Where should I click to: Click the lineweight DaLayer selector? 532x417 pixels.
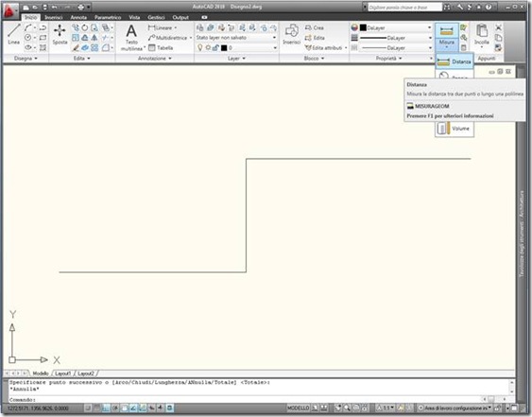click(x=396, y=38)
